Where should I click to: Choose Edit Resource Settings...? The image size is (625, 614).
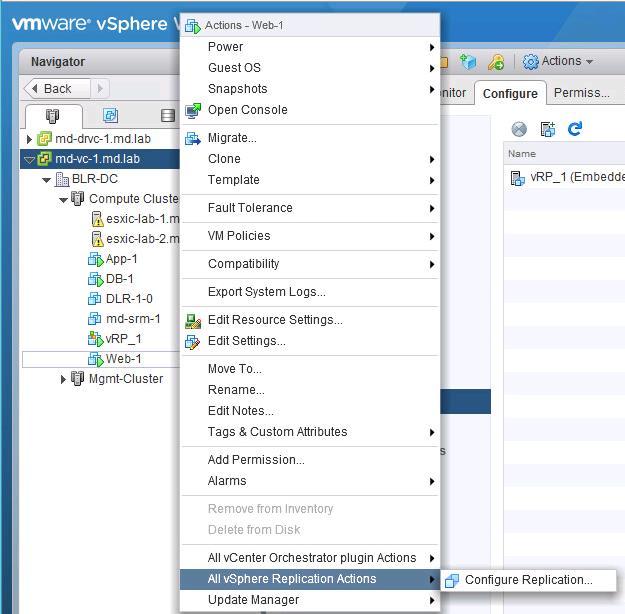pyautogui.click(x=310, y=320)
